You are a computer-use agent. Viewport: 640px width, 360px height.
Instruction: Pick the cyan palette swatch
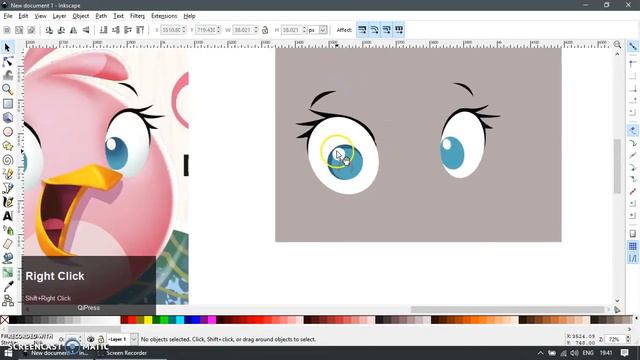(180, 320)
